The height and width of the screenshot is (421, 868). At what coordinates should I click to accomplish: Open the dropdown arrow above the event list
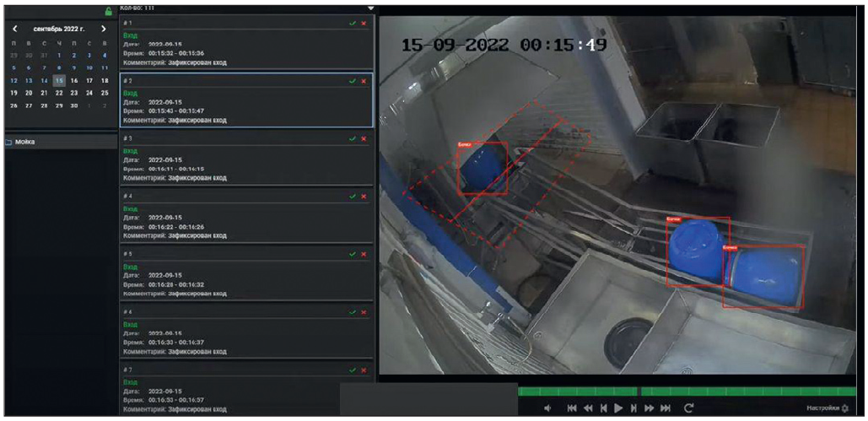pyautogui.click(x=369, y=7)
